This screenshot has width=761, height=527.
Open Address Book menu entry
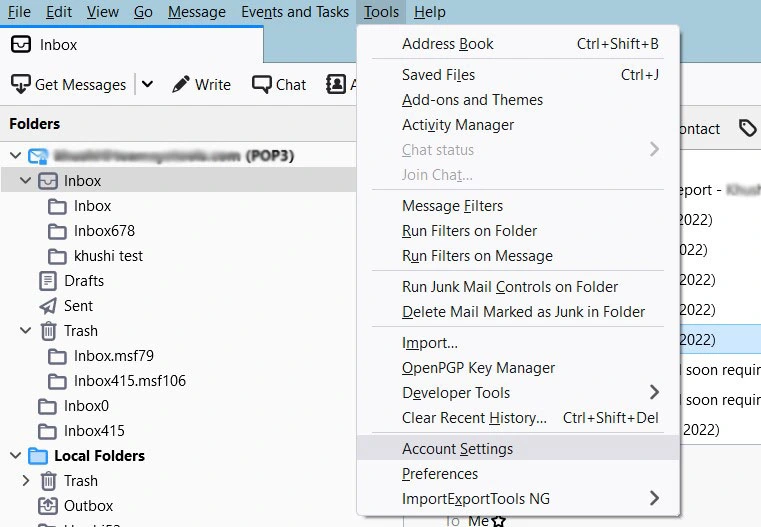[x=447, y=44]
